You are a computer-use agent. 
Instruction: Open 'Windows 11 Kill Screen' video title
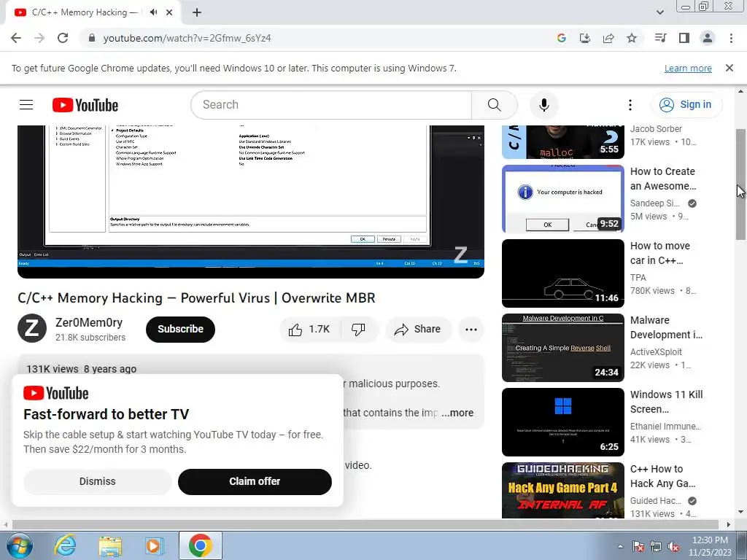click(x=667, y=402)
